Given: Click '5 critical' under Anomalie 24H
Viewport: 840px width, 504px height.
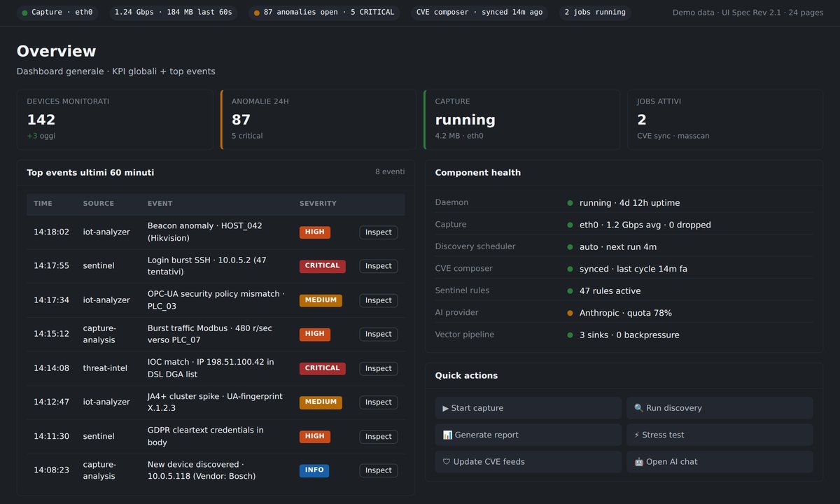Looking at the screenshot, I should pos(247,136).
